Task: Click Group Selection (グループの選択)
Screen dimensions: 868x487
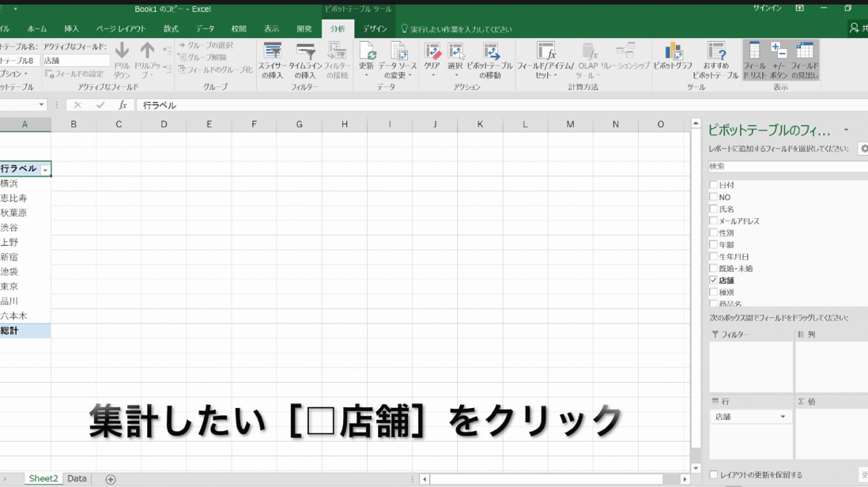Action: tap(206, 45)
